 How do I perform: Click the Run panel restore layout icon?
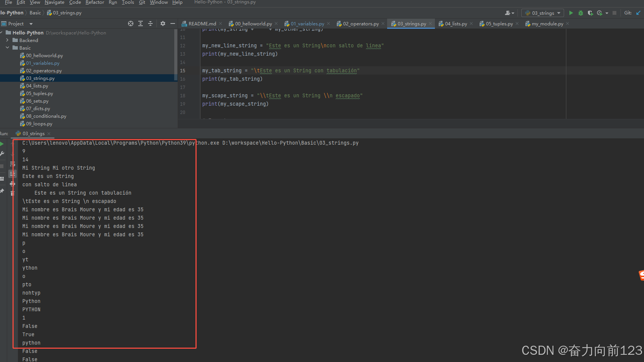tap(2, 178)
